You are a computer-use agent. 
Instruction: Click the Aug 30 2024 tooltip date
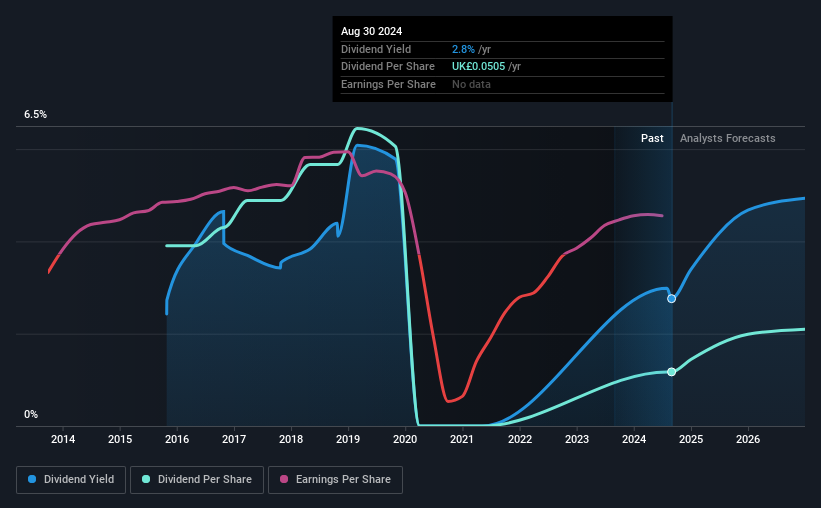tap(371, 31)
